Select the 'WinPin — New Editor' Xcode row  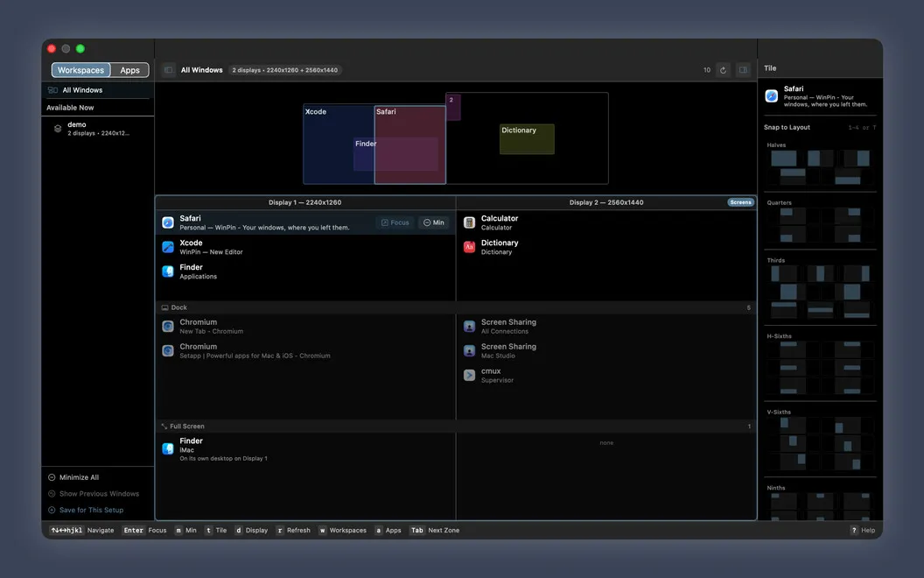pos(305,247)
